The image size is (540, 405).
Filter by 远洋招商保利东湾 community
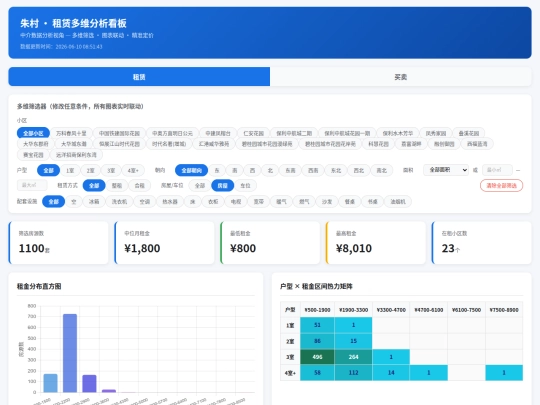(76, 155)
